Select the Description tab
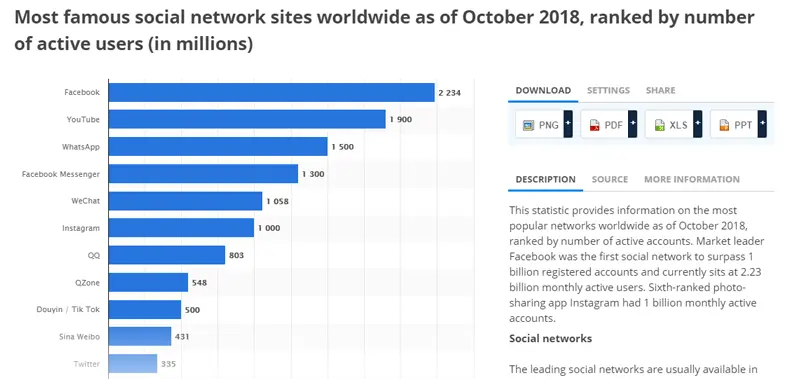The image size is (800, 379). point(545,180)
